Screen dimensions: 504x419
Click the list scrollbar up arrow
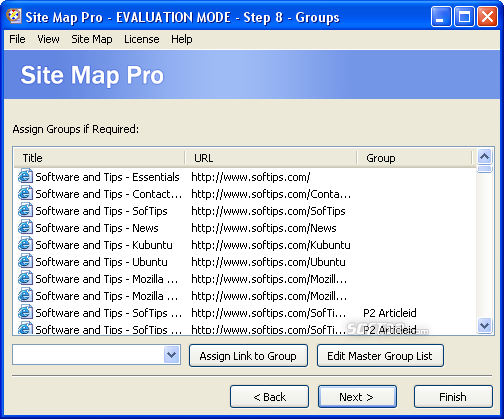(x=484, y=156)
